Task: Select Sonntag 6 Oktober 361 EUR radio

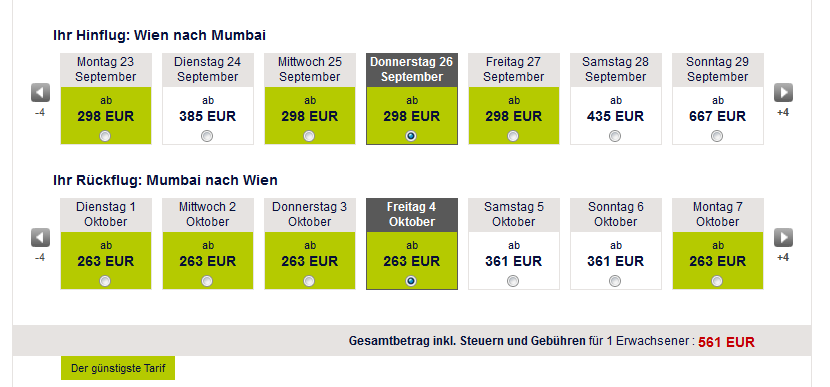Action: pos(615,281)
